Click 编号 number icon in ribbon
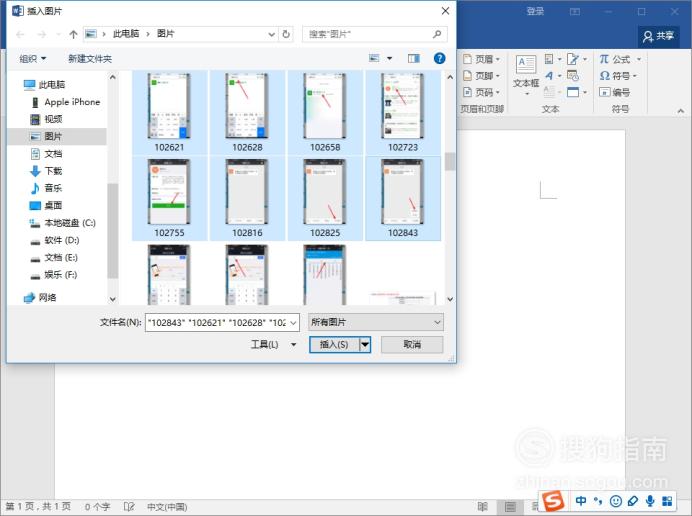This screenshot has height=516, width=692. point(614,92)
